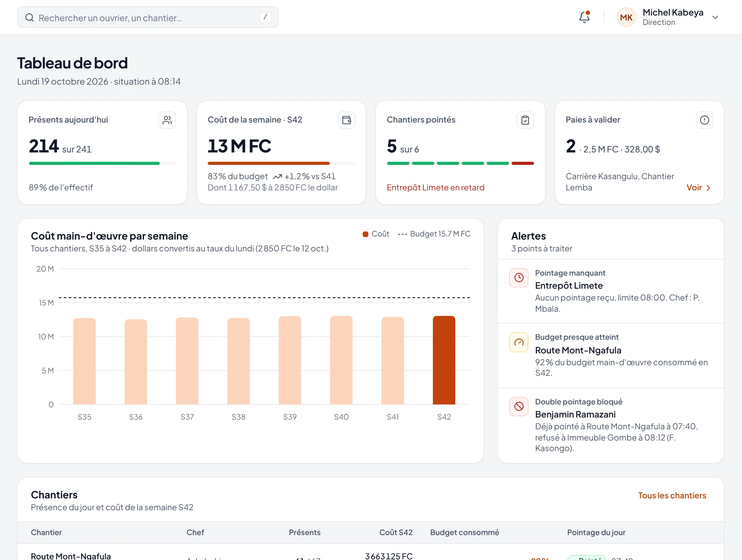This screenshot has height=560, width=742.
Task: Click '89 % de l'effectif' text
Action: [61, 188]
